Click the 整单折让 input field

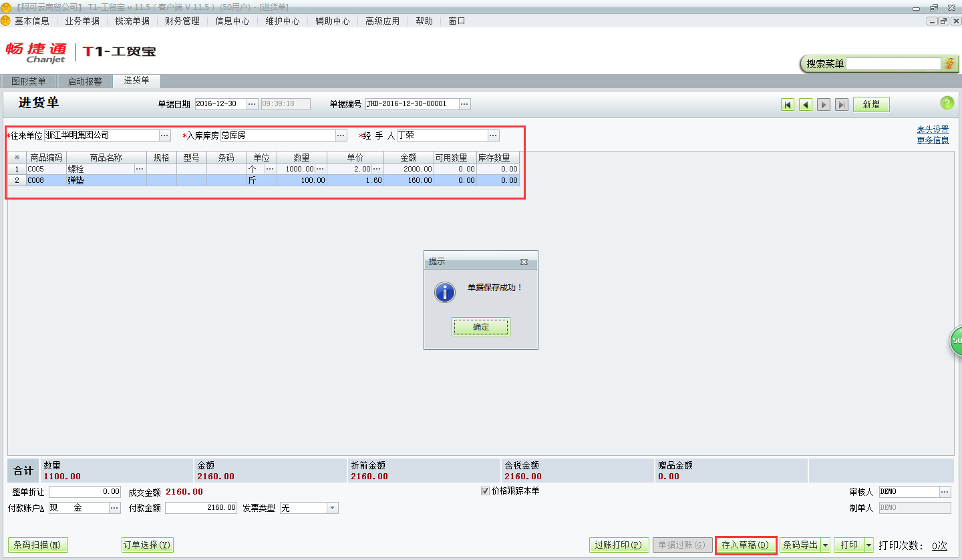[x=85, y=493]
